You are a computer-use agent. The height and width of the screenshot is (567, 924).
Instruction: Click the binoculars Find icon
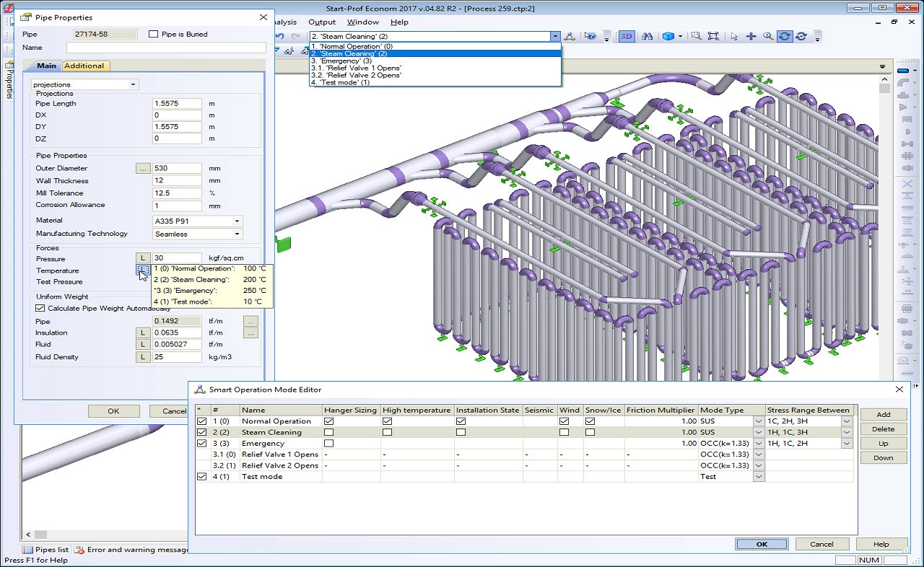click(648, 36)
